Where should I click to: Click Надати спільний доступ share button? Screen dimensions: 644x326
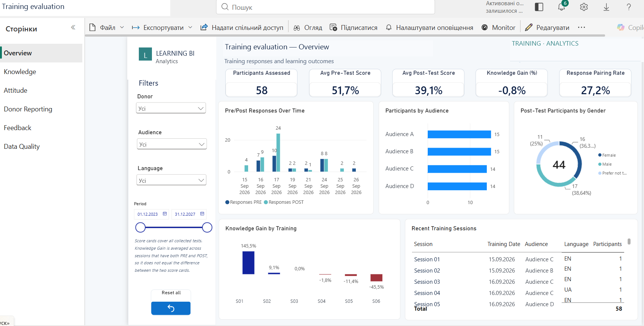pyautogui.click(x=242, y=27)
